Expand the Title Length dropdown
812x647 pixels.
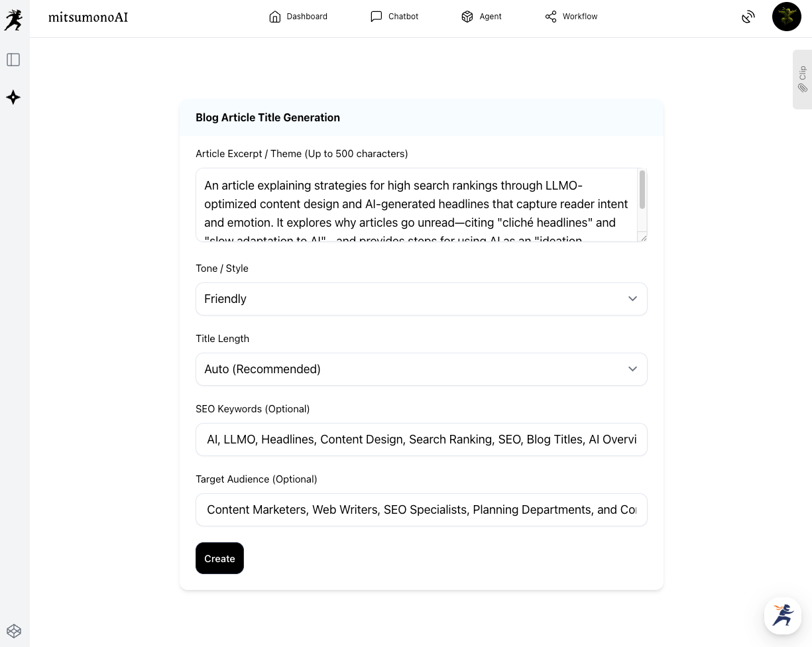(421, 369)
